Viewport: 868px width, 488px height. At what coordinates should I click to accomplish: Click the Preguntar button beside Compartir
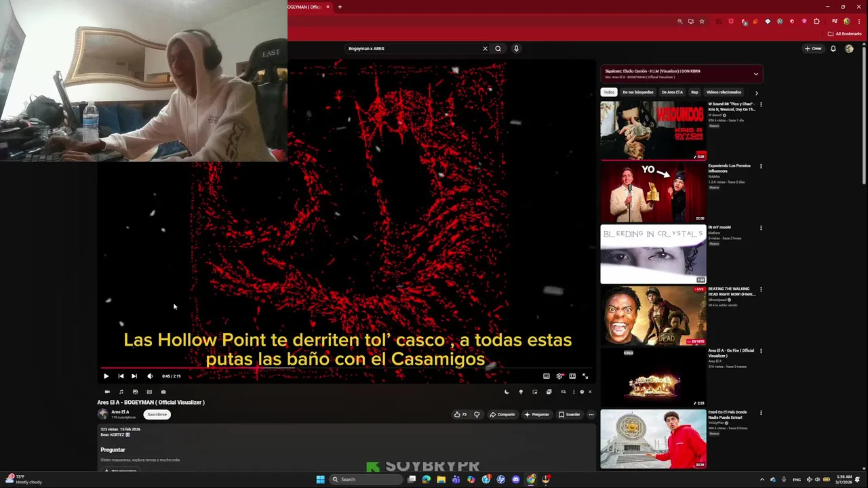coord(536,414)
